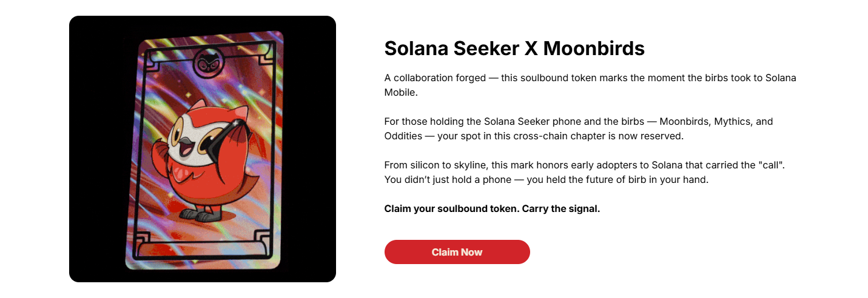This screenshot has height=298, width=868.
Task: Click the Solana Seeker X Moonbirds heading
Action: [514, 48]
